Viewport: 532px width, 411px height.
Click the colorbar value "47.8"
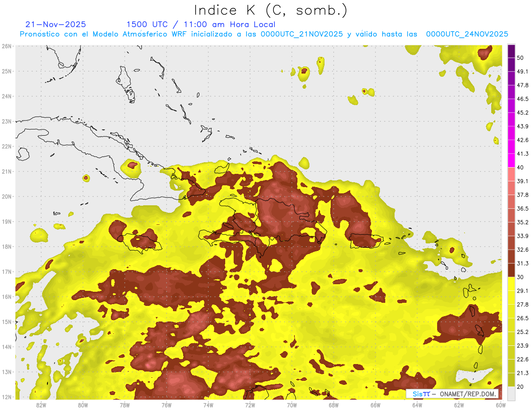(x=523, y=86)
